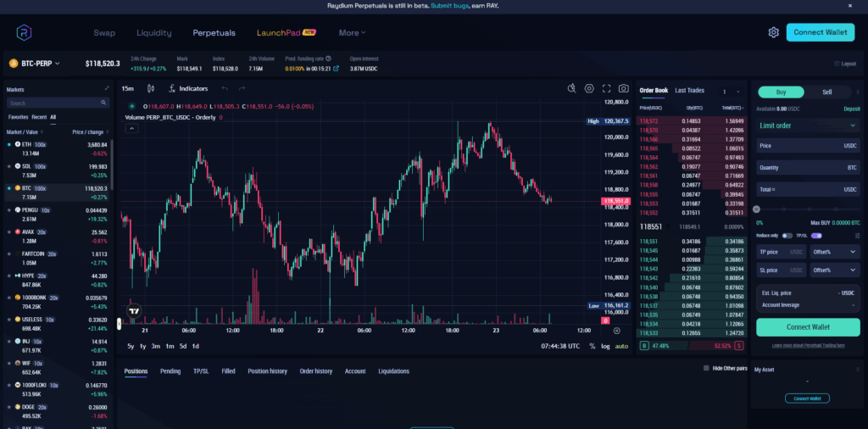Image resolution: width=868 pixels, height=429 pixels.
Task: Open order panel options dots beside Sell
Action: 858,92
